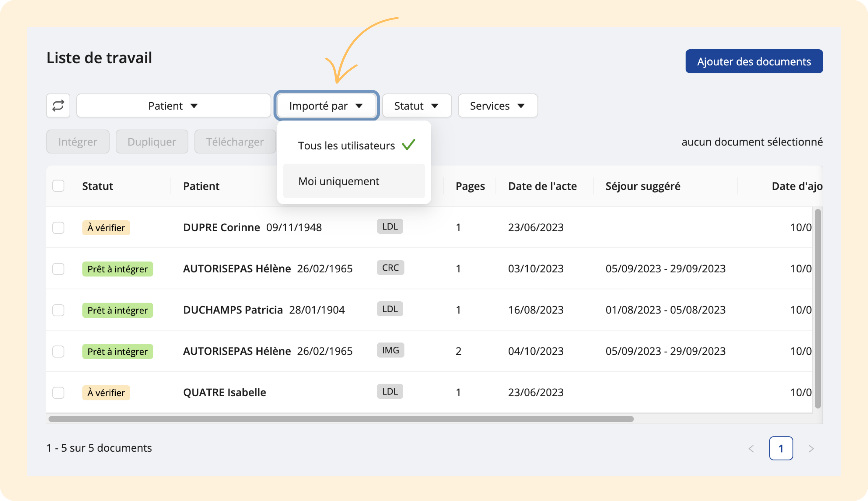The width and height of the screenshot is (868, 501).
Task: Check the DUPRE Corinne row checkbox
Action: point(58,227)
